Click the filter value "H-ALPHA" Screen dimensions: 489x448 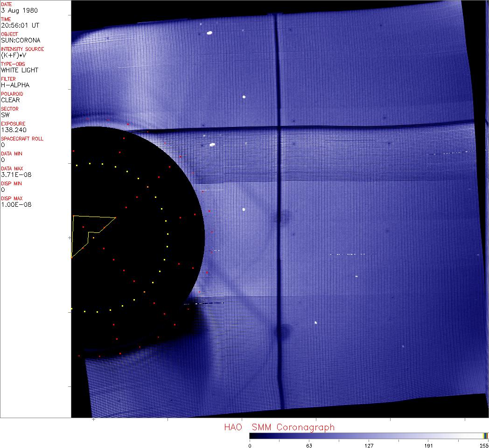coord(15,85)
